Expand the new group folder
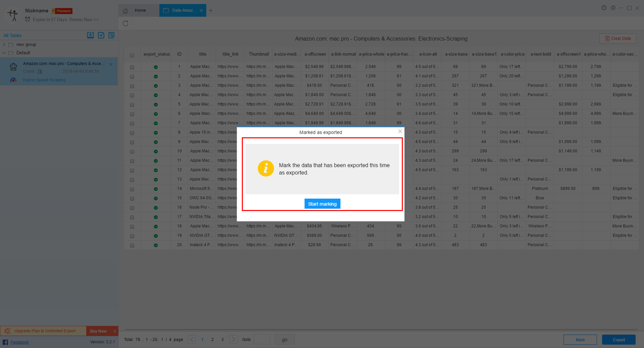Viewport: 644px width, 348px height. (4, 45)
